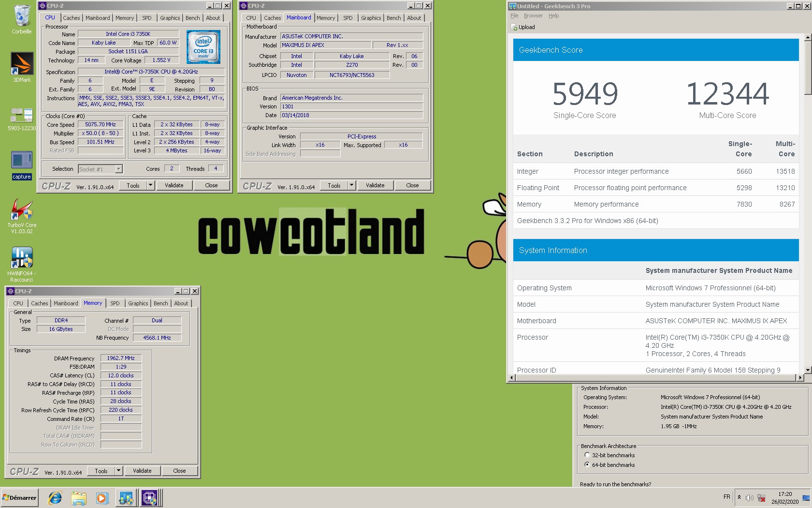The image size is (812, 508).
Task: Open Internet Explorer from the taskbar
Action: tap(55, 497)
